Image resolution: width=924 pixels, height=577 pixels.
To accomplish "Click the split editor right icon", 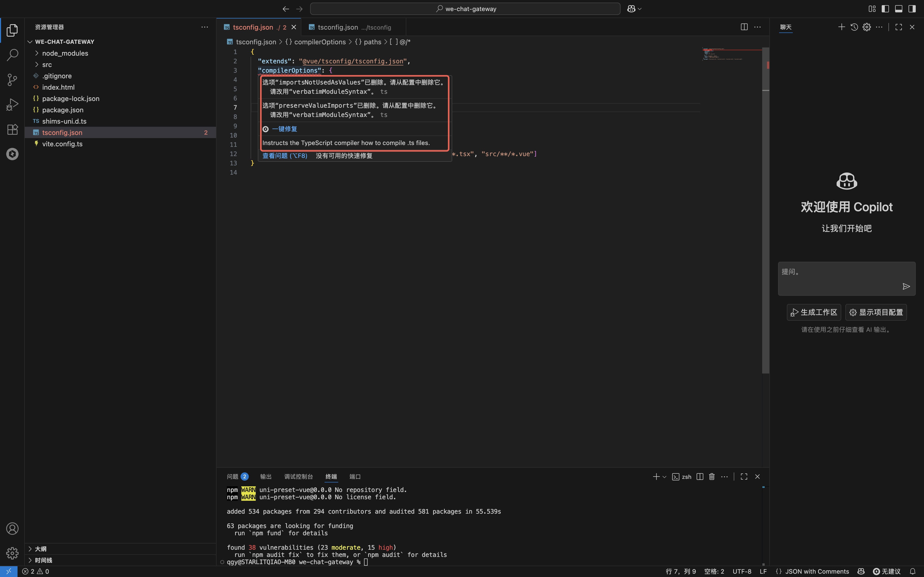I will (744, 27).
